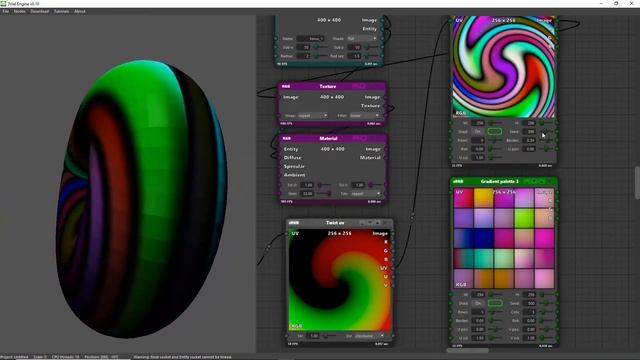This screenshot has width=640, height=360.
Task: Toggle RGB label in Material node header
Action: (x=287, y=138)
